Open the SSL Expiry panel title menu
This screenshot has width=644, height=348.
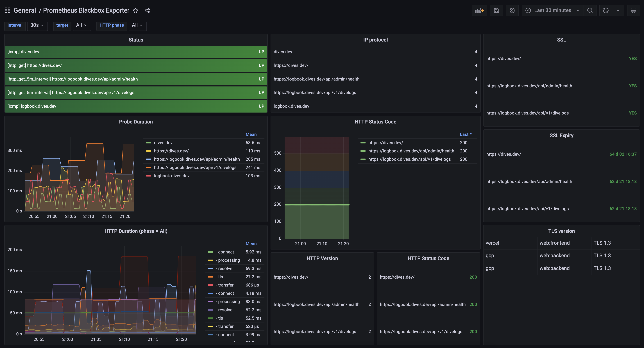click(561, 135)
